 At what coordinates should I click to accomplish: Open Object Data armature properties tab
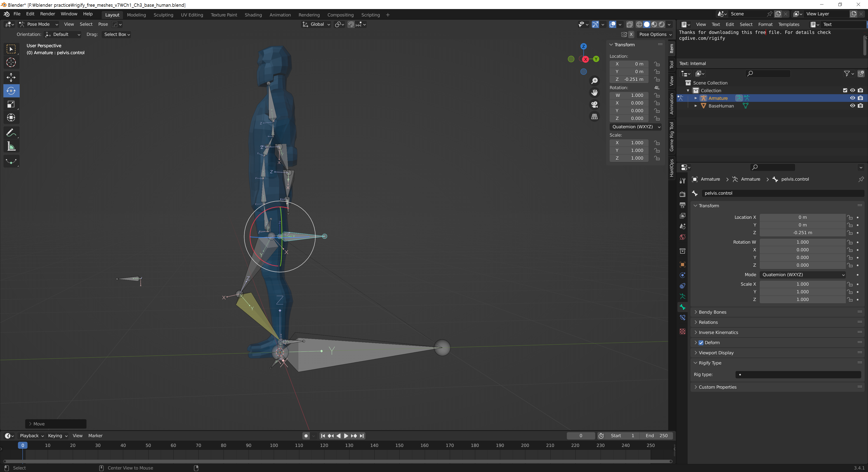(682, 296)
